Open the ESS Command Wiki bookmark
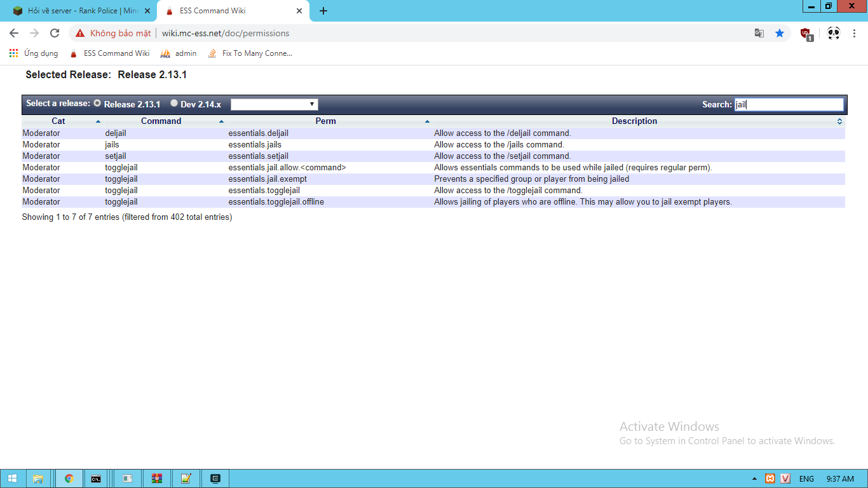This screenshot has width=868, height=488. click(x=109, y=53)
